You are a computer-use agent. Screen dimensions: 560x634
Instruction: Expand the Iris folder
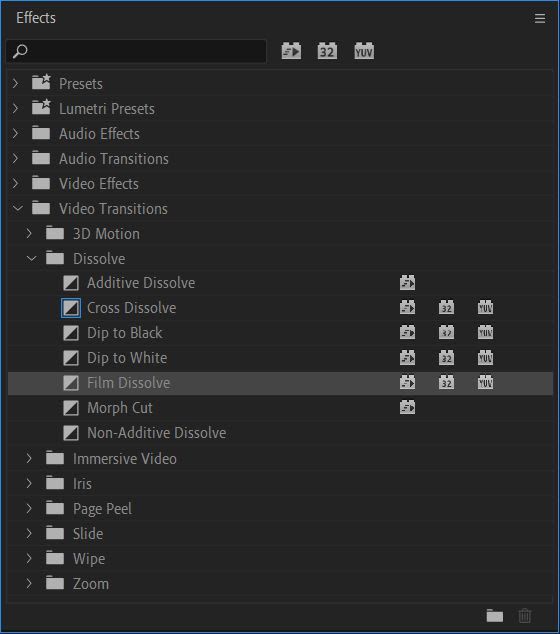pyautogui.click(x=29, y=483)
